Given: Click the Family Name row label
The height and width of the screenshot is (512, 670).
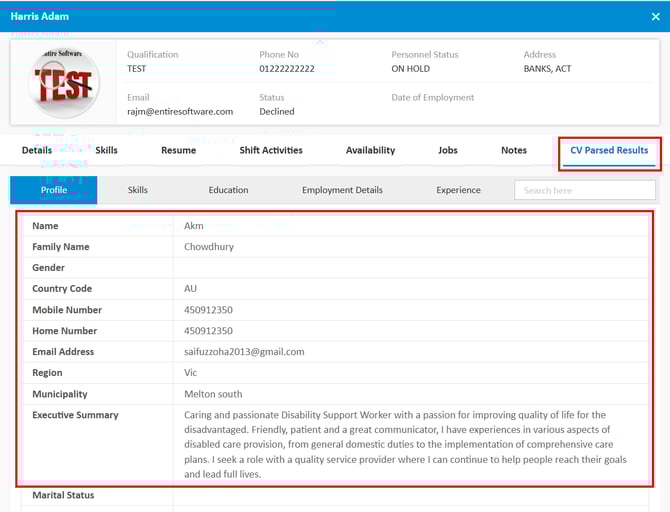Looking at the screenshot, I should point(61,247).
